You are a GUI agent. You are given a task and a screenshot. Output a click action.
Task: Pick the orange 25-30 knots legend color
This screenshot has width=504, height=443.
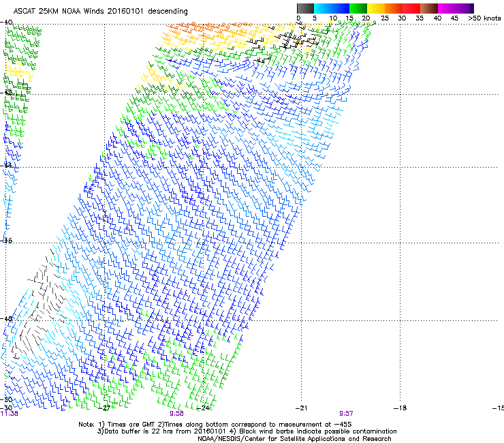tap(394, 8)
